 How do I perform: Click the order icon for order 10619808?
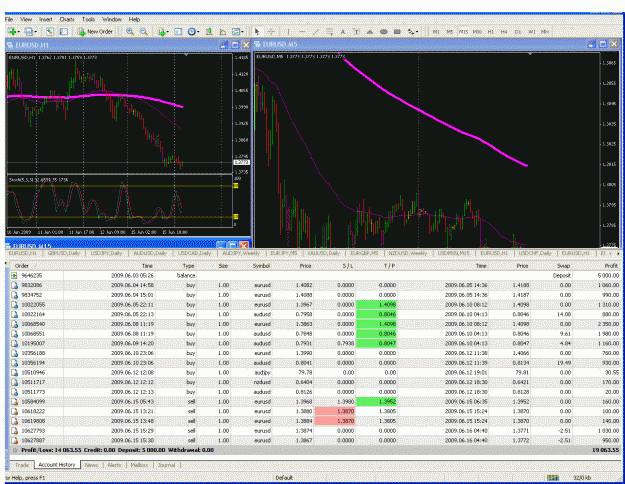[x=14, y=421]
